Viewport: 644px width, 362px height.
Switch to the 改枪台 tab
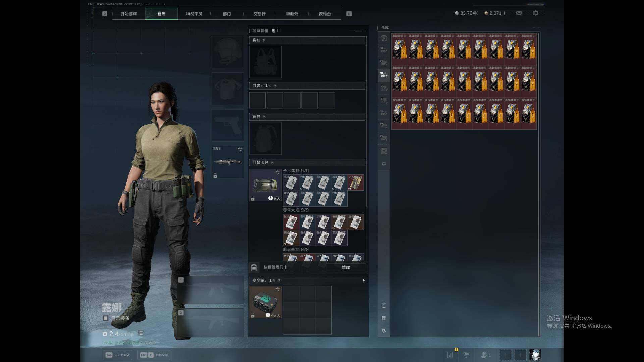point(324,14)
